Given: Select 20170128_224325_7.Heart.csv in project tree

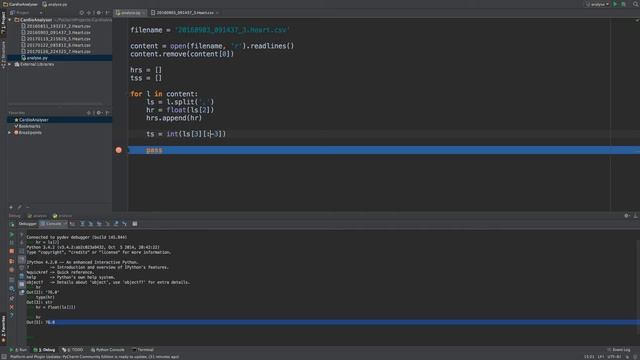Looking at the screenshot, I should [x=58, y=51].
